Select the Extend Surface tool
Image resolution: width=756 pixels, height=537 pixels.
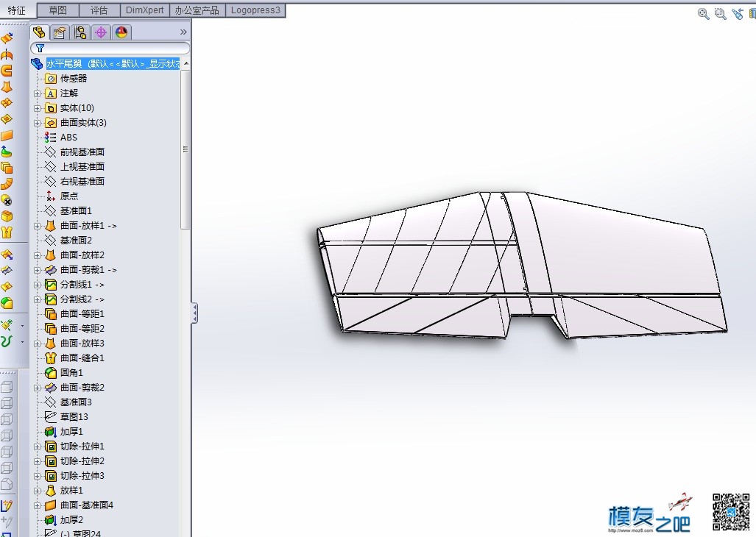click(7, 255)
